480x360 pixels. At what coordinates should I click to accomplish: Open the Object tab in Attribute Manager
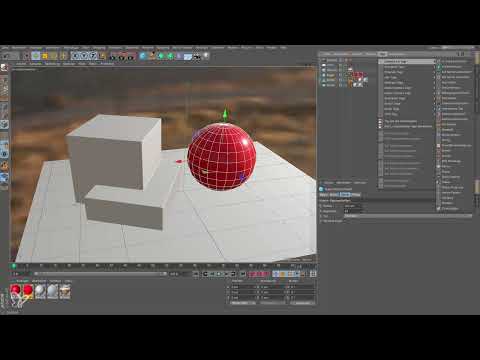[x=345, y=195]
